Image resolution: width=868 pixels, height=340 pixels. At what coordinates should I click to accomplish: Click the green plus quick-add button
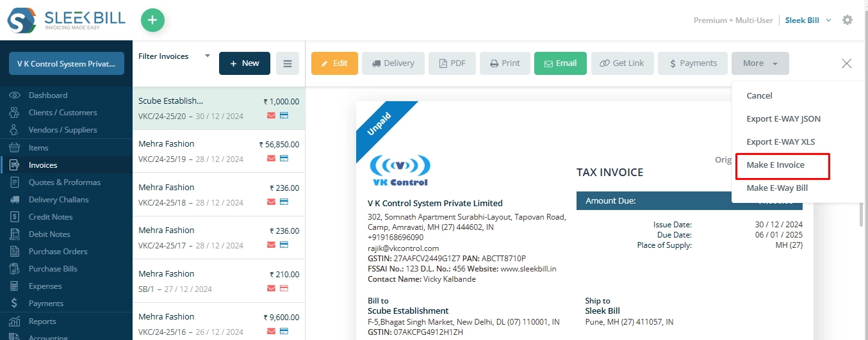coord(152,20)
